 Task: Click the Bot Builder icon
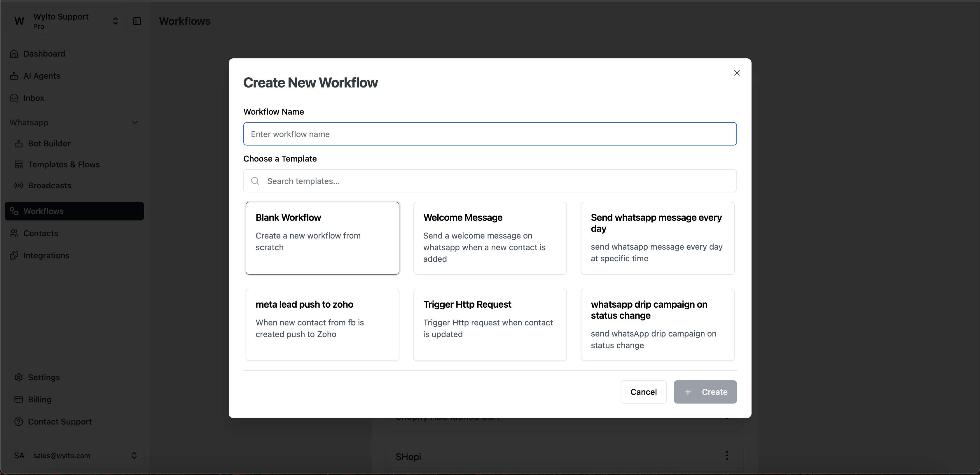(19, 143)
